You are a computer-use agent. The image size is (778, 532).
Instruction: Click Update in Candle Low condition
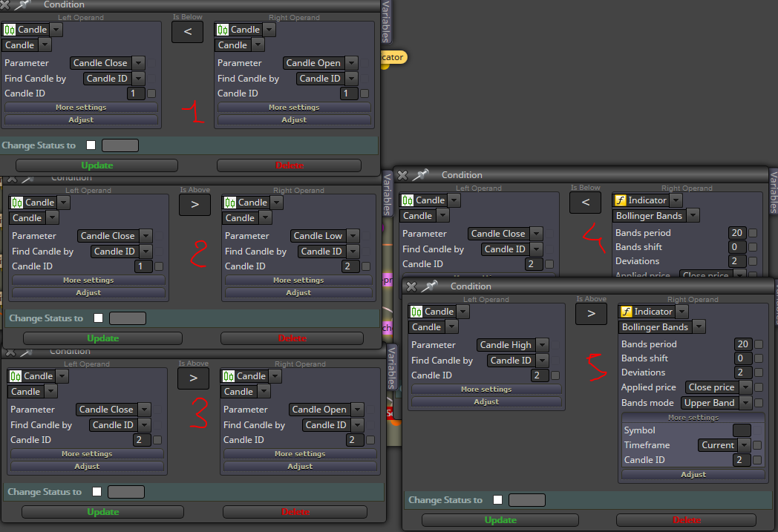(102, 338)
